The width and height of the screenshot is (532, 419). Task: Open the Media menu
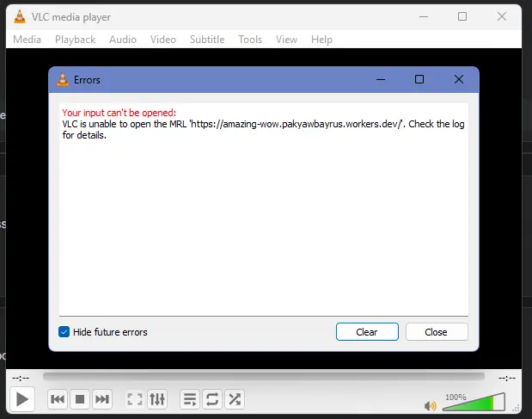[28, 40]
